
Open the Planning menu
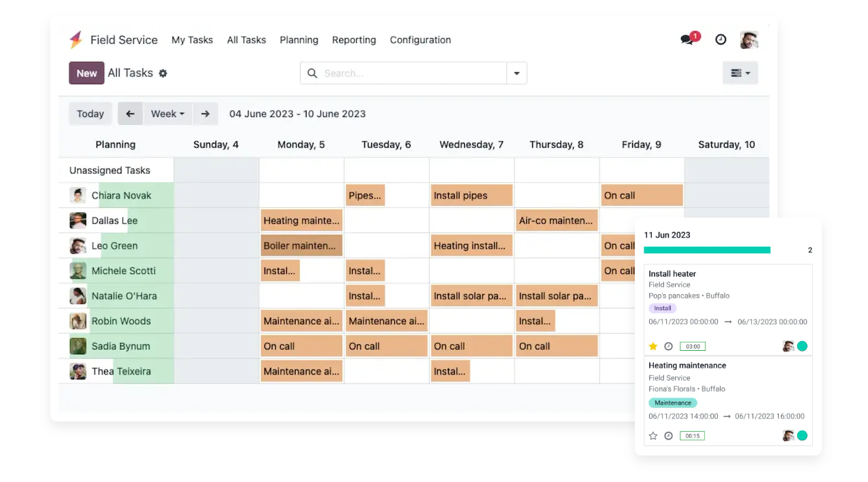[299, 40]
